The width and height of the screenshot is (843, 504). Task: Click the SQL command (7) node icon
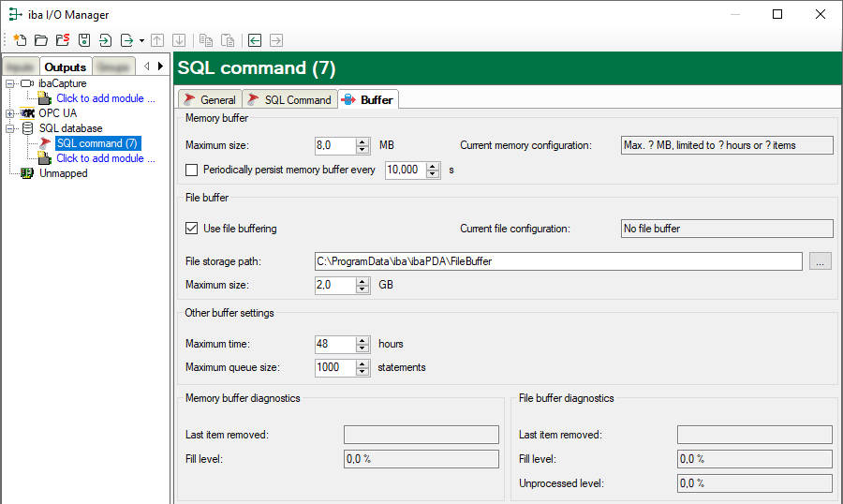(45, 143)
